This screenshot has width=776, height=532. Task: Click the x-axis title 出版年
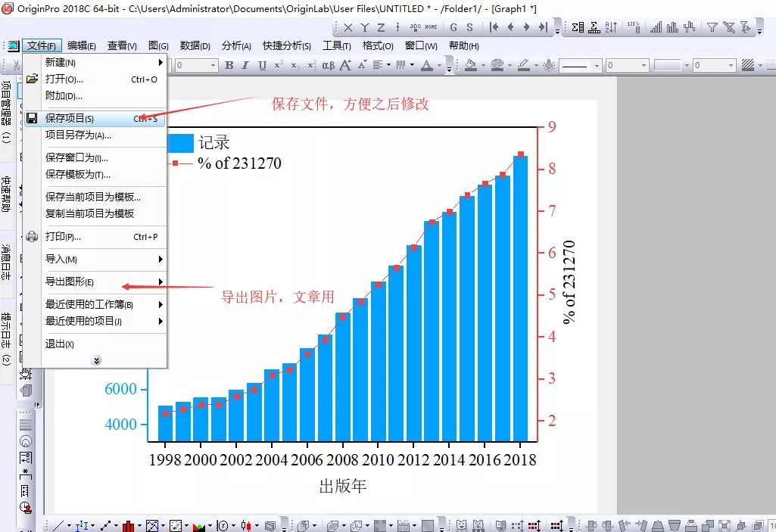(342, 486)
